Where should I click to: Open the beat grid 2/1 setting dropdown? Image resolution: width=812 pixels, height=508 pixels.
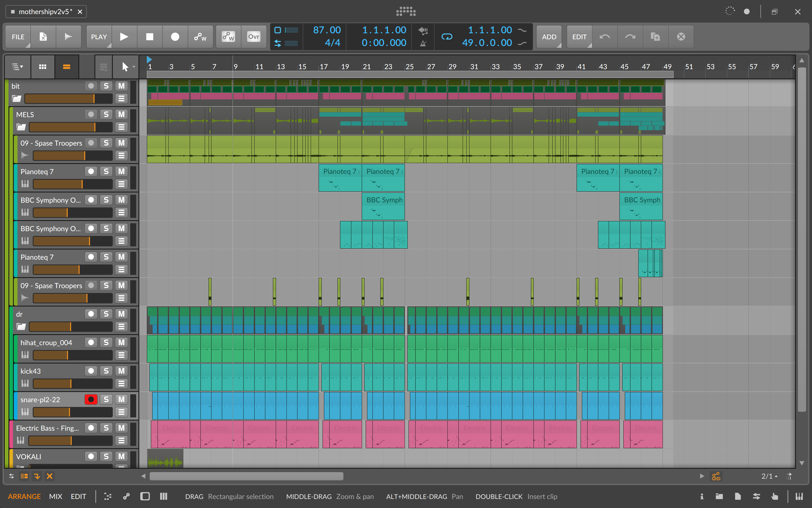point(769,476)
